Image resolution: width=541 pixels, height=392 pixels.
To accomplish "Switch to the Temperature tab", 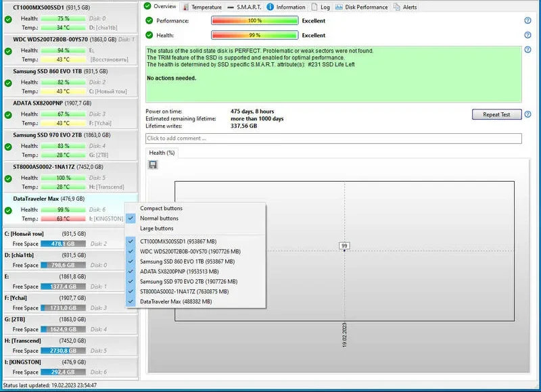I will point(202,7).
